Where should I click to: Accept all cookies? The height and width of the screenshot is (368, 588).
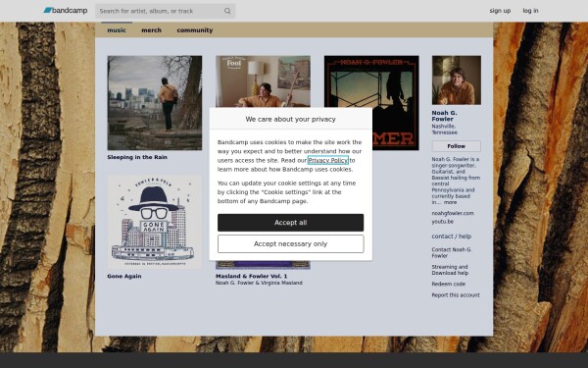291,223
